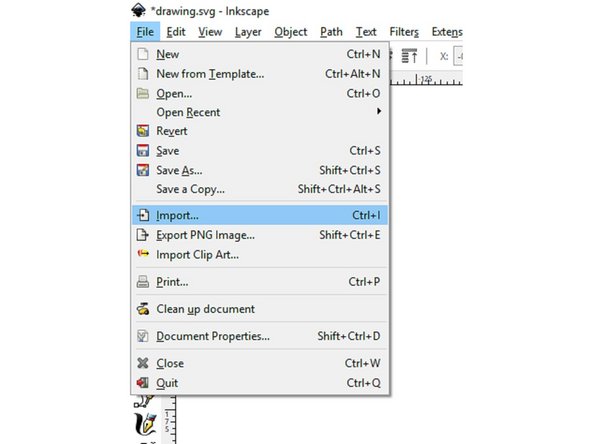Select Open Recent menu entry
Viewport: 592px width, 444px height.
point(260,112)
